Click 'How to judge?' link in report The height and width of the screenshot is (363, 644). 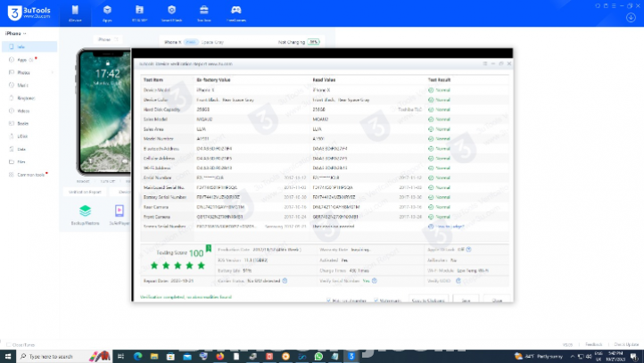point(450,227)
